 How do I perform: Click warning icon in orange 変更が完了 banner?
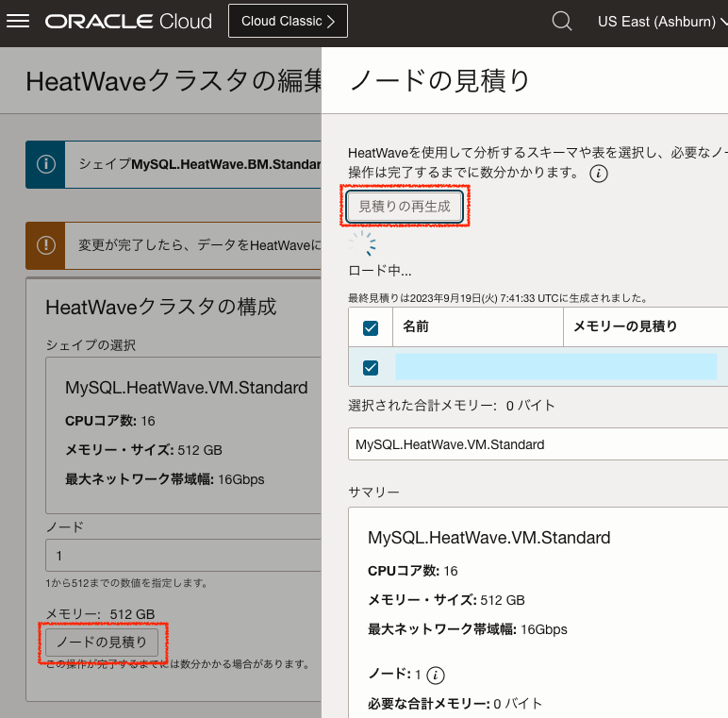pyautogui.click(x=45, y=245)
